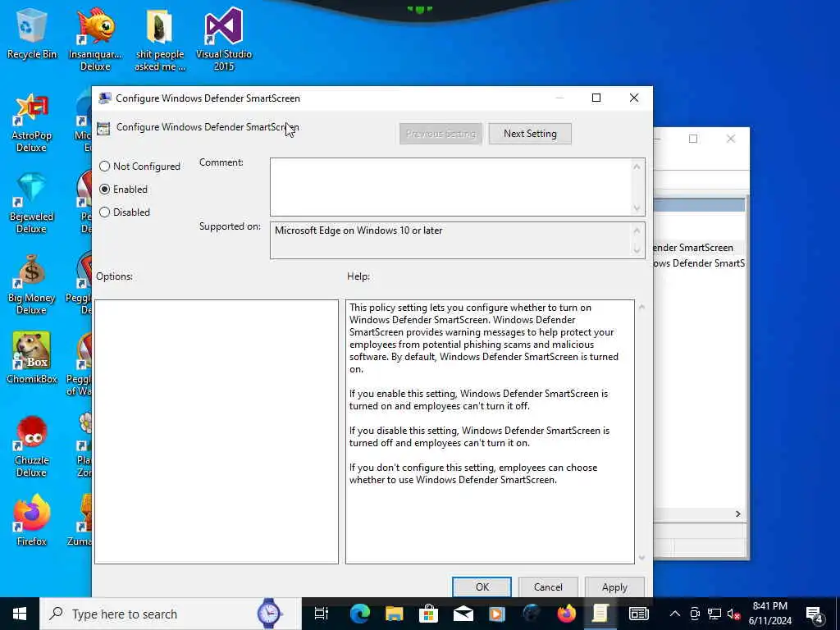Open the Recycle Bin desktop icon
This screenshot has height=630, width=840.
(x=32, y=34)
